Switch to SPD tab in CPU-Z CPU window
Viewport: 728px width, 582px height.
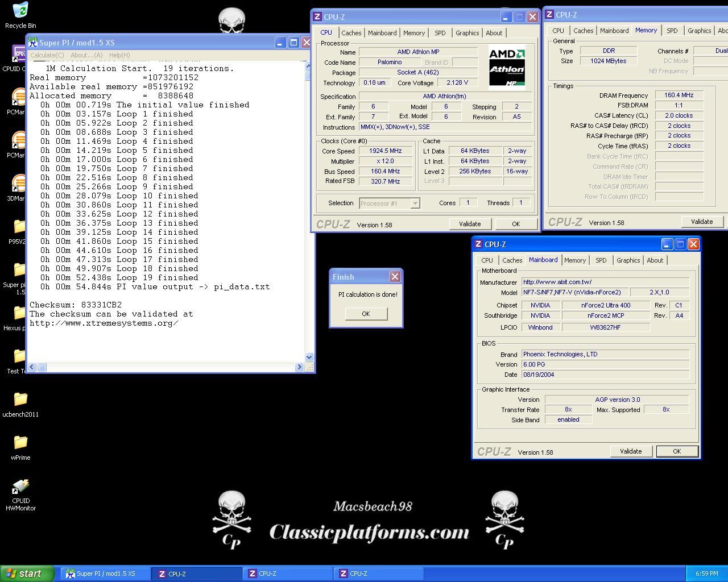click(x=440, y=33)
